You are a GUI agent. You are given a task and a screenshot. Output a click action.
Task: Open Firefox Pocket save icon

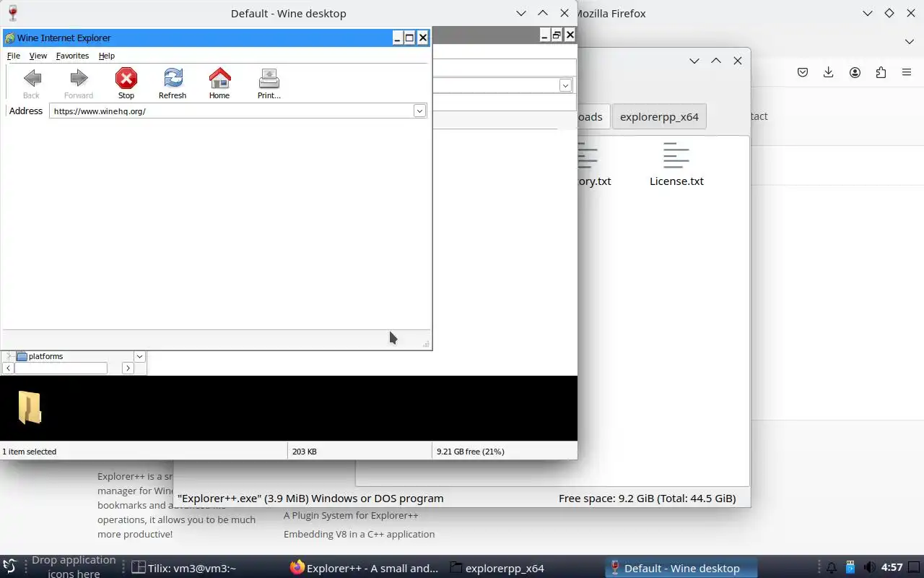[803, 72]
